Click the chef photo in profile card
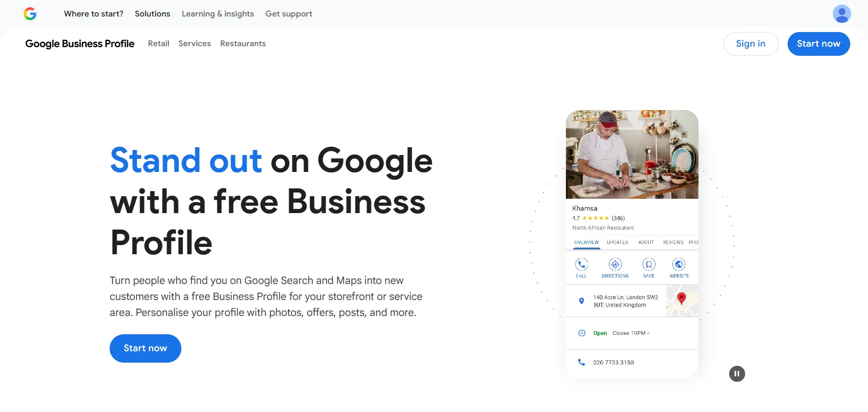The height and width of the screenshot is (412, 868). pyautogui.click(x=632, y=155)
